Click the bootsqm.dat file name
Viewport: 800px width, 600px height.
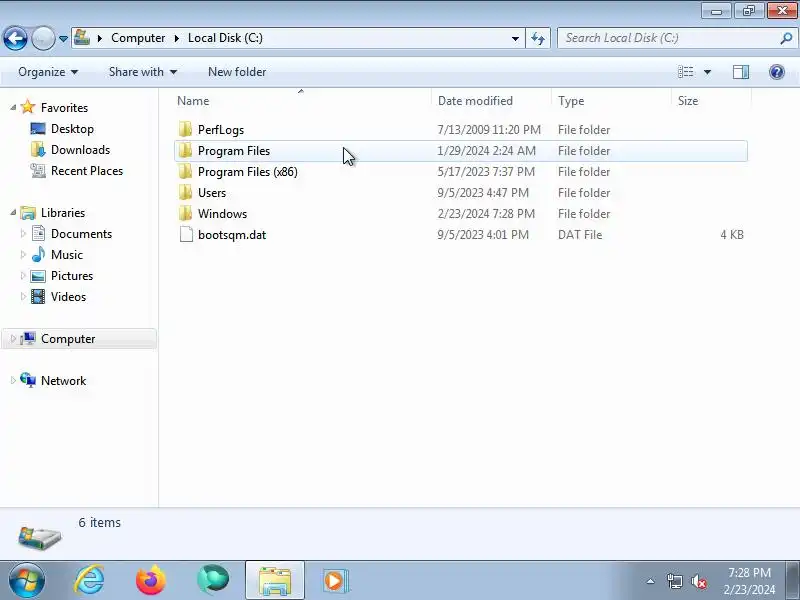232,235
